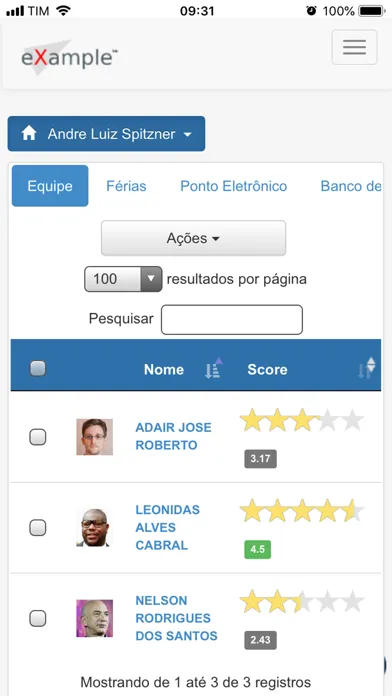Switch to the Férias tab
The image size is (392, 696).
[126, 186]
